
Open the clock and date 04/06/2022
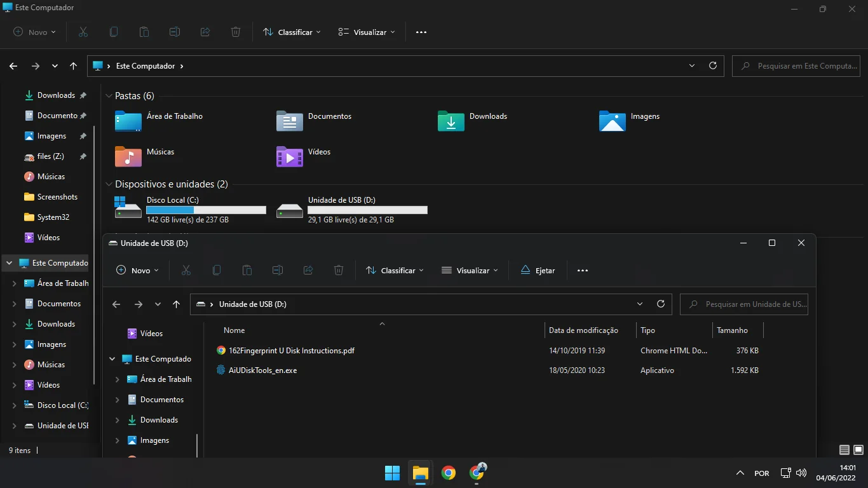click(x=836, y=473)
